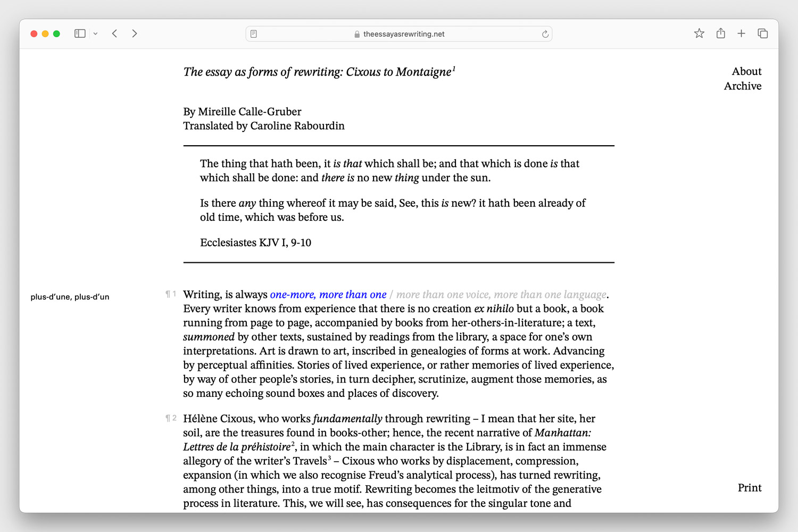
Task: Show the tab overview
Action: click(762, 34)
